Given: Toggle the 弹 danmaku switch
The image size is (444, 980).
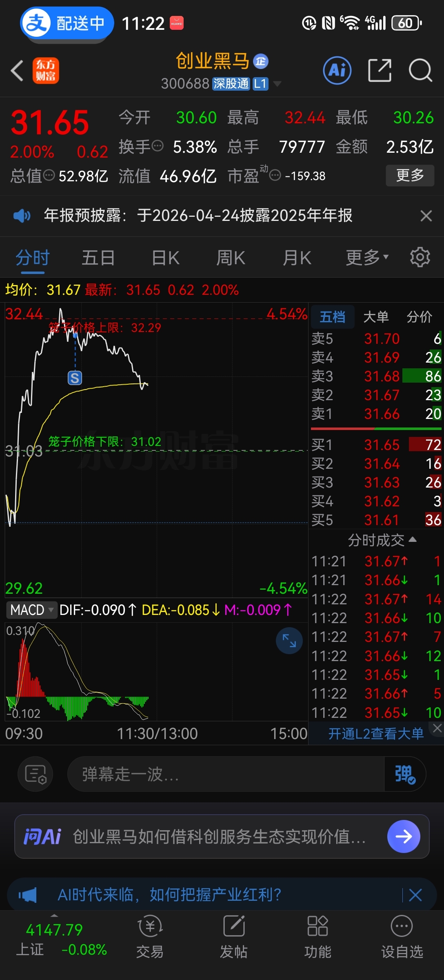Looking at the screenshot, I should (405, 774).
